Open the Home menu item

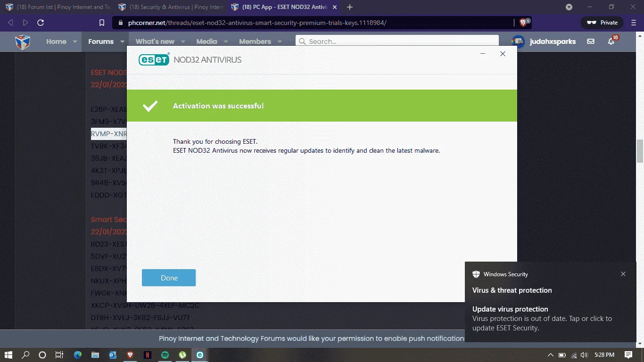[x=56, y=41]
